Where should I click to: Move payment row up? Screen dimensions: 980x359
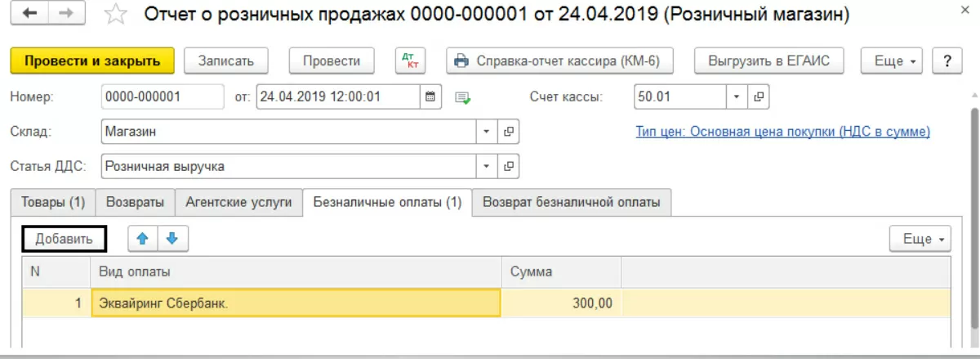coord(142,239)
